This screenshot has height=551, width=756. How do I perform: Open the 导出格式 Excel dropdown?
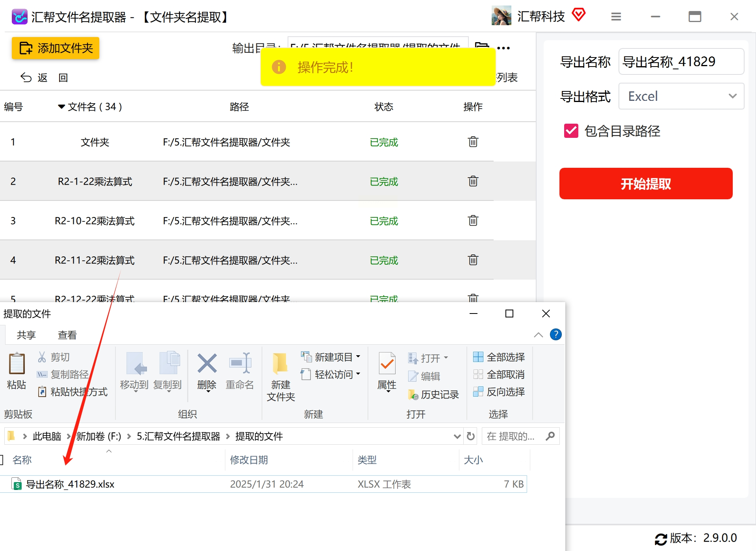coord(681,96)
